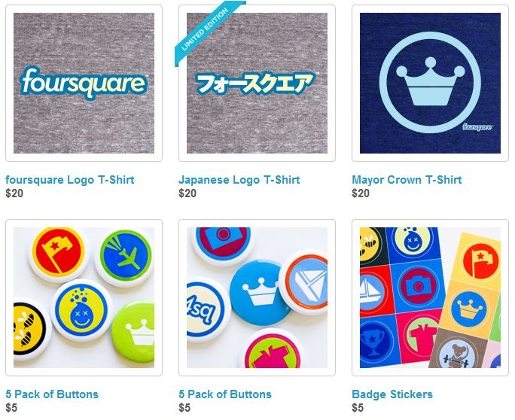Open the Japanese Logo T-Shirt product image

tap(257, 83)
